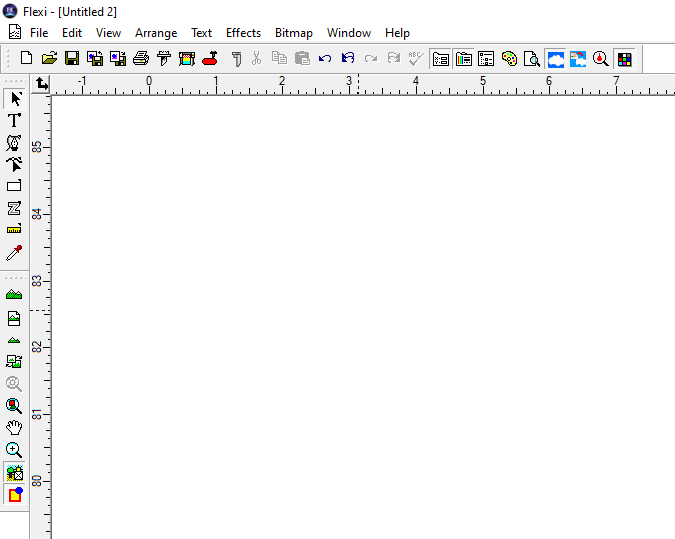
Task: Activate the Hand pan tool
Action: click(x=14, y=428)
